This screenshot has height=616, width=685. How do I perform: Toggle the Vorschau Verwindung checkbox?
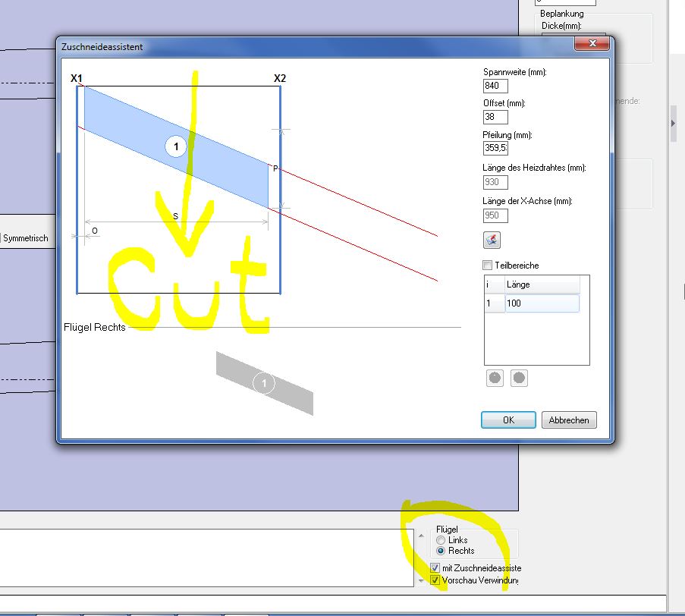point(435,580)
